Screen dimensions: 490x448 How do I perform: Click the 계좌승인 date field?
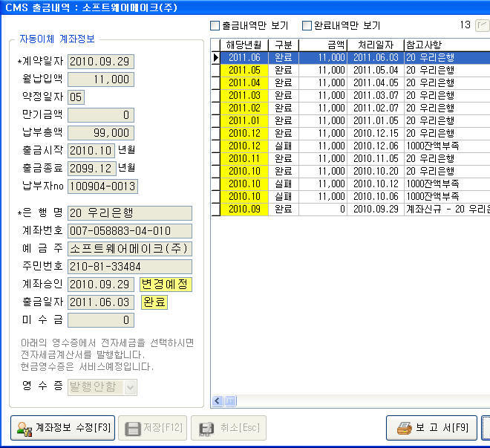pos(101,285)
